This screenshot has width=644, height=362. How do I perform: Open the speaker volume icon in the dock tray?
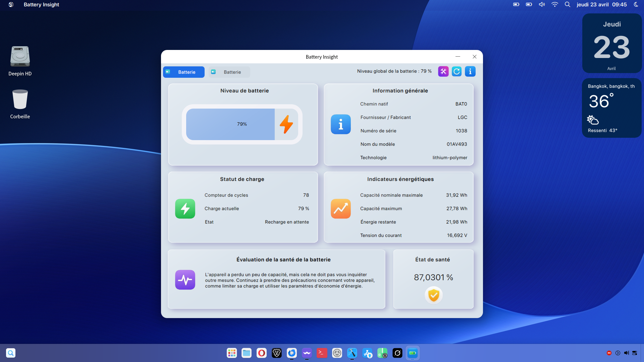click(x=626, y=353)
